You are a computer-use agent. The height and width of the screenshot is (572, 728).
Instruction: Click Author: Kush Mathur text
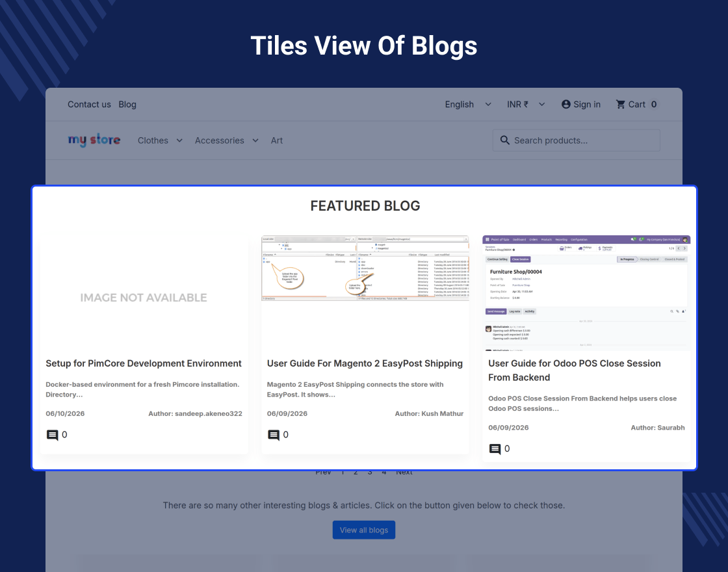click(429, 413)
